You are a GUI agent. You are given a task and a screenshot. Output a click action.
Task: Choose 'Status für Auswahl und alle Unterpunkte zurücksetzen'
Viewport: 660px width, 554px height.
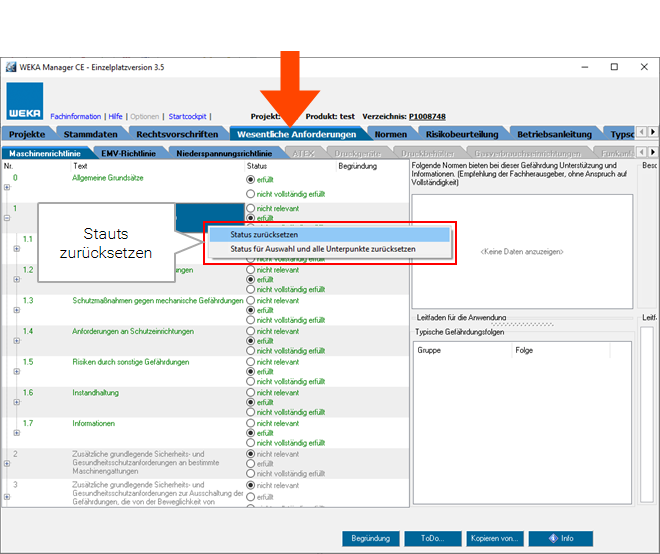click(x=322, y=249)
